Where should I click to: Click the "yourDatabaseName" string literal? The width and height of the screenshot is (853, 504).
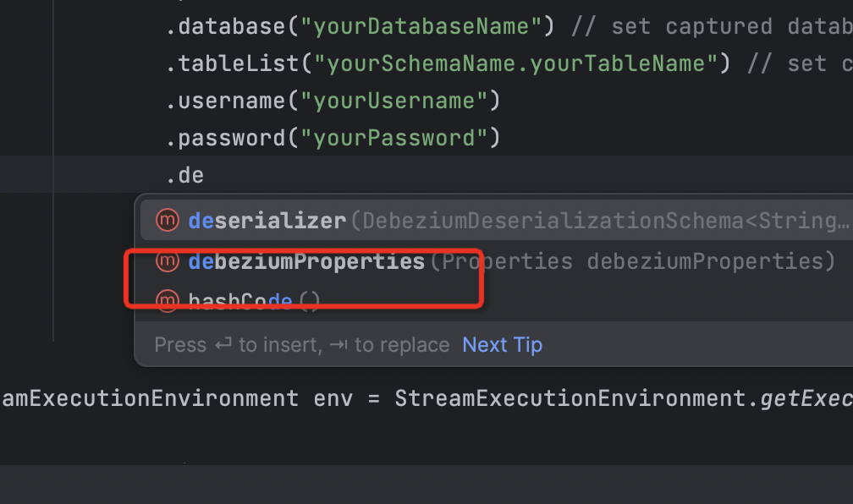click(421, 26)
